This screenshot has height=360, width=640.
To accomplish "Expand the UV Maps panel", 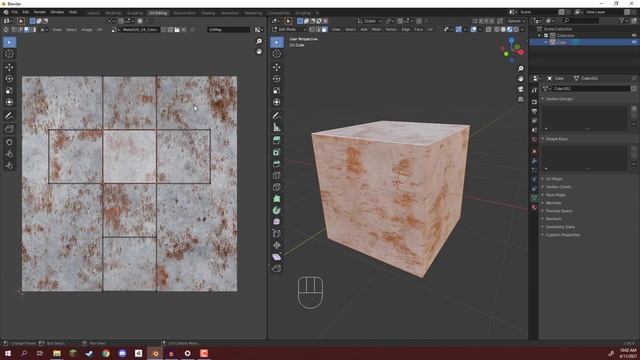I will (554, 179).
